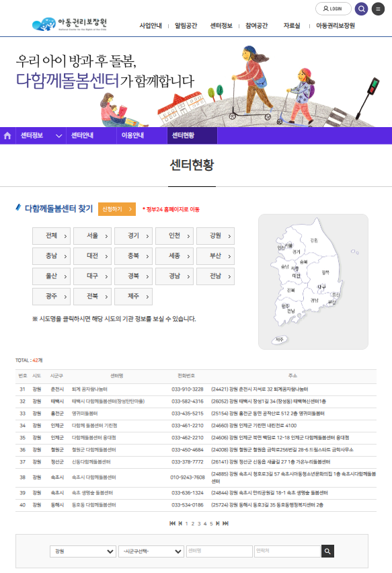
Task: Select center name 영귀미돌봄터
Action: [x=85, y=414]
